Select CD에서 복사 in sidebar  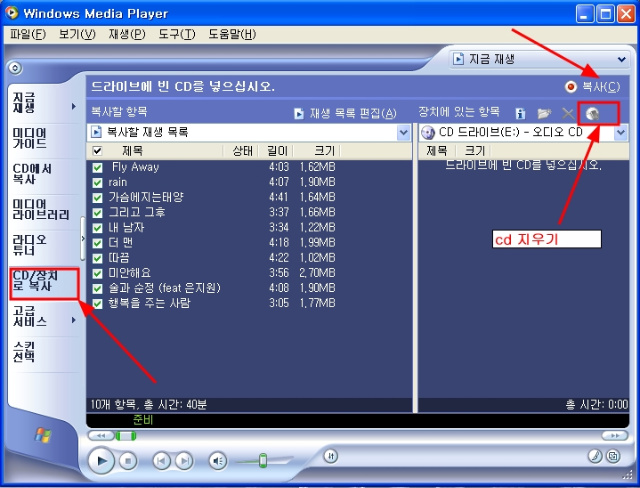click(x=32, y=174)
